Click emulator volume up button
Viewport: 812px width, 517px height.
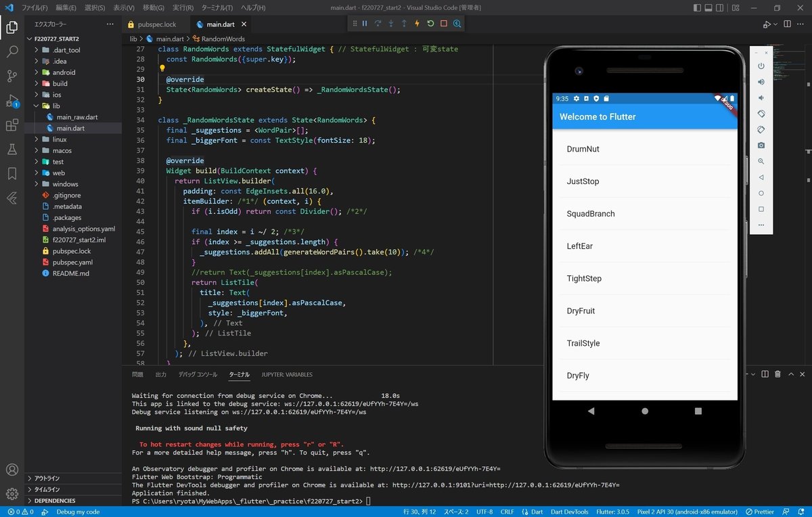(761, 82)
